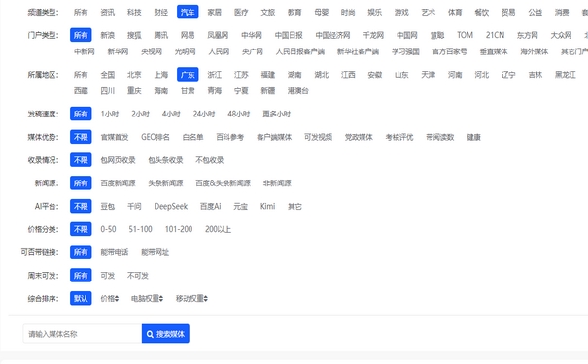Screen dimensions: 588x364
Task: Set region to 浙江
Action: click(215, 75)
